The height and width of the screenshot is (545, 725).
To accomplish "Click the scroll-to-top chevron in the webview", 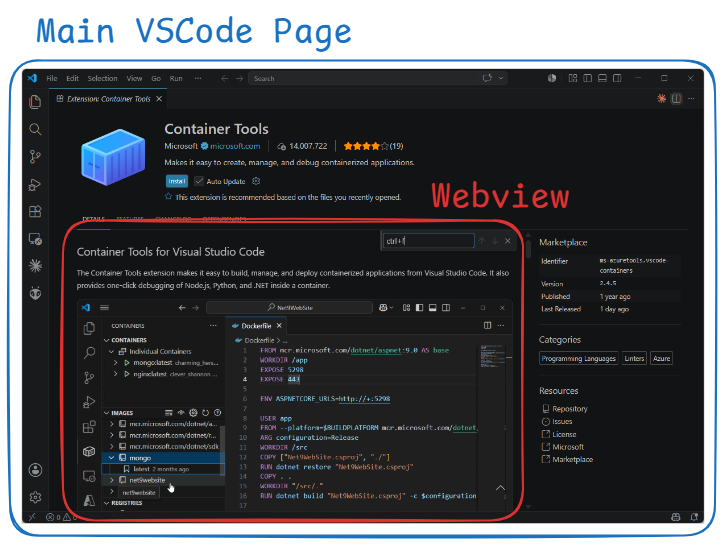I will pos(500,488).
